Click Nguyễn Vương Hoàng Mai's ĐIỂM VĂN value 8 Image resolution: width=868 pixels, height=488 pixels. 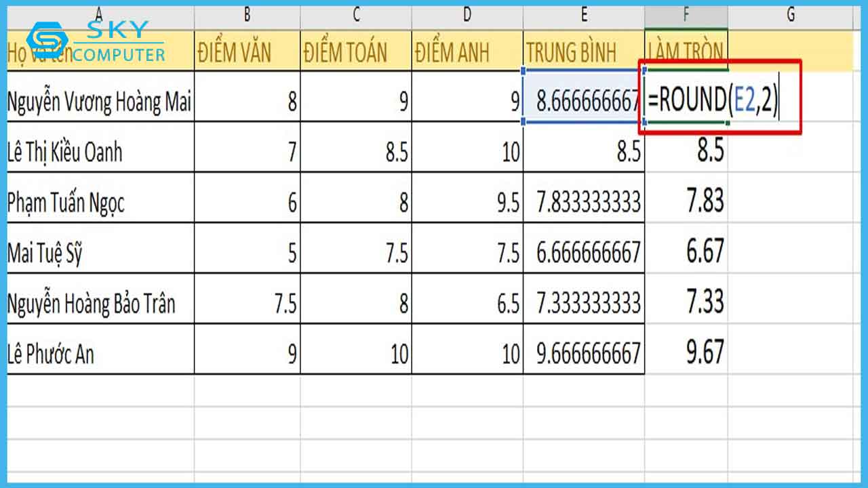pyautogui.click(x=248, y=98)
